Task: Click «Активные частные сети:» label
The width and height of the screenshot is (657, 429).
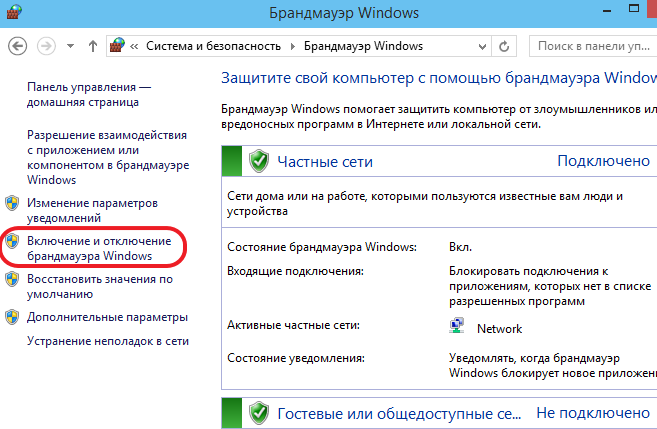Action: [293, 325]
